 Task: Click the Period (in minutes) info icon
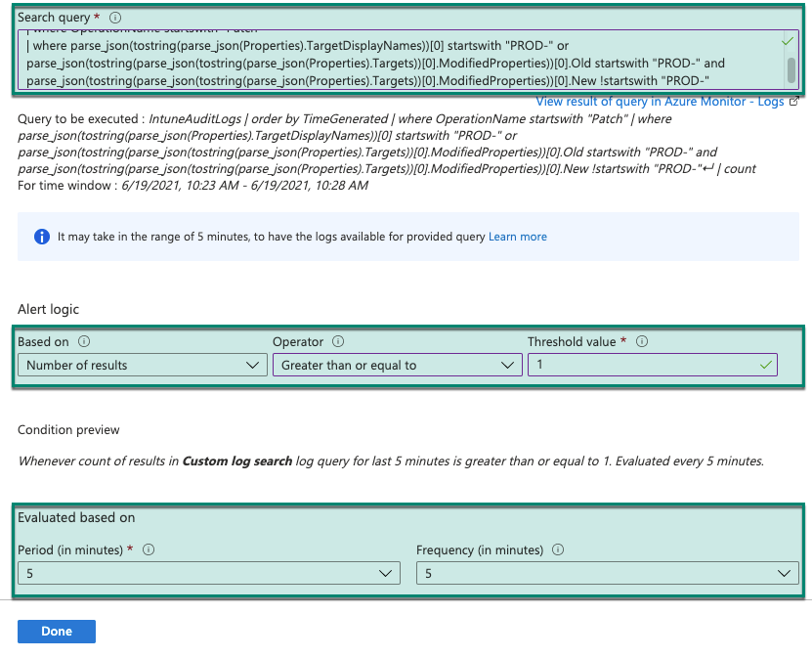[149, 549]
